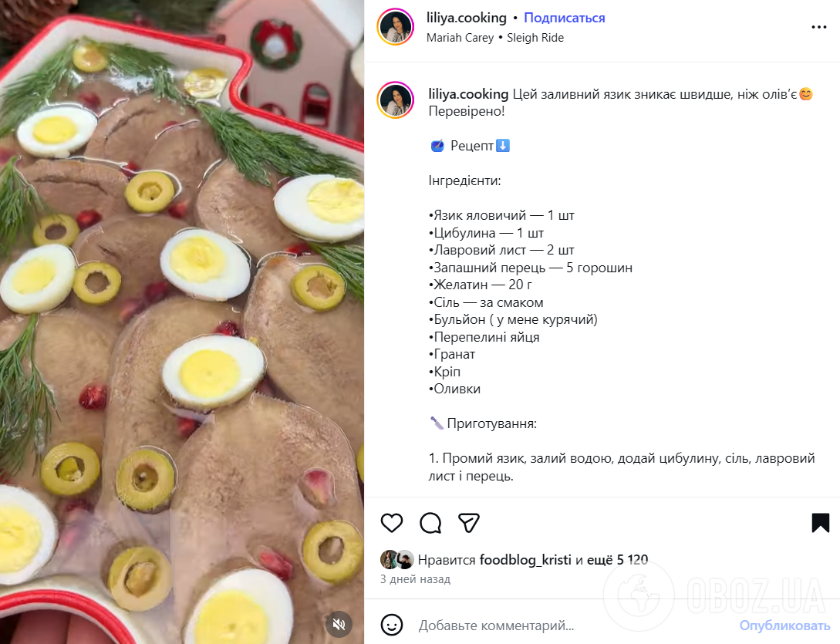
Task: Open Mariah Carey Sleigh Ride audio link
Action: (494, 37)
